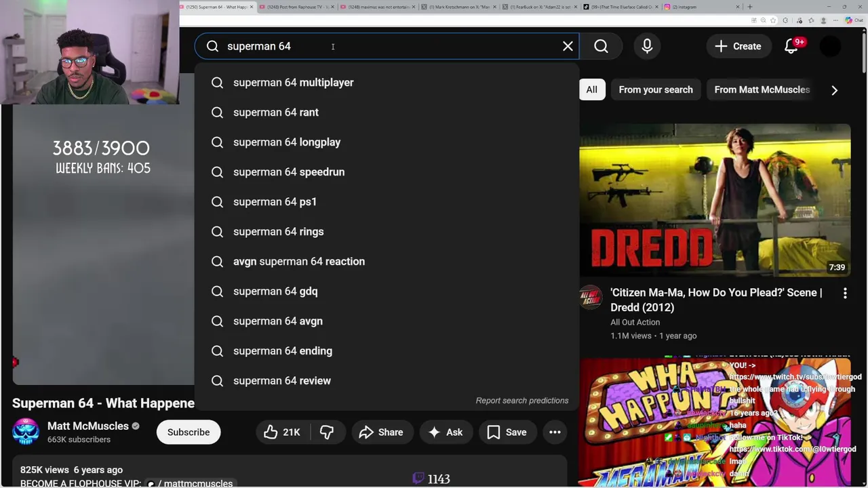This screenshot has width=868, height=488.
Task: Click the Ask button
Action: [x=445, y=432]
